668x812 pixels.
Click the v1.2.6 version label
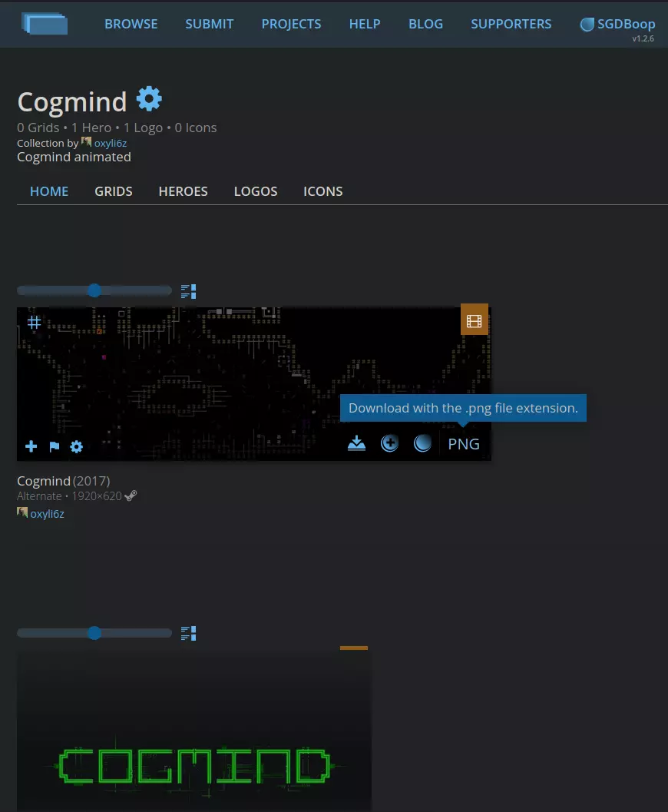(x=643, y=38)
